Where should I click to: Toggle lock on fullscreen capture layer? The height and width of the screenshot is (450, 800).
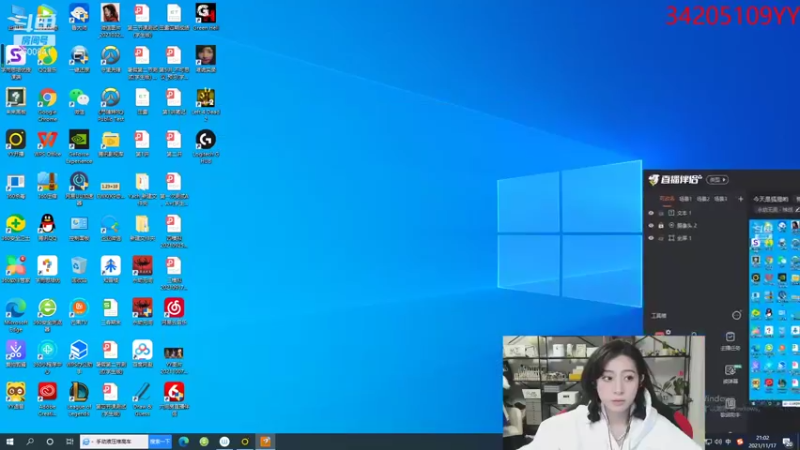tap(661, 238)
